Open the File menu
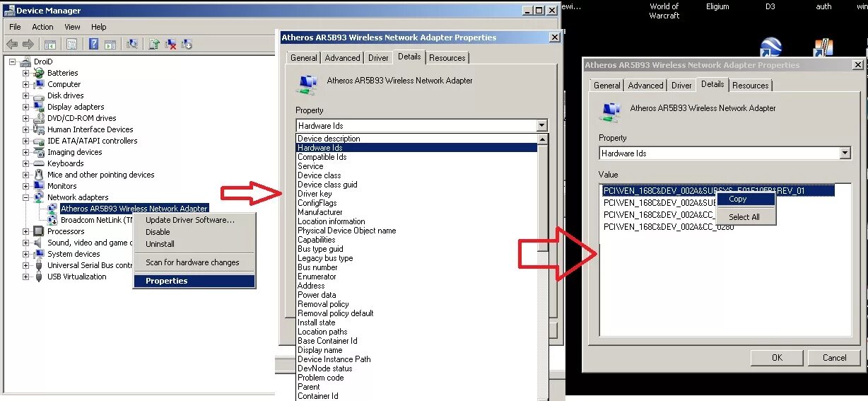This screenshot has height=401, width=868. 16,27
